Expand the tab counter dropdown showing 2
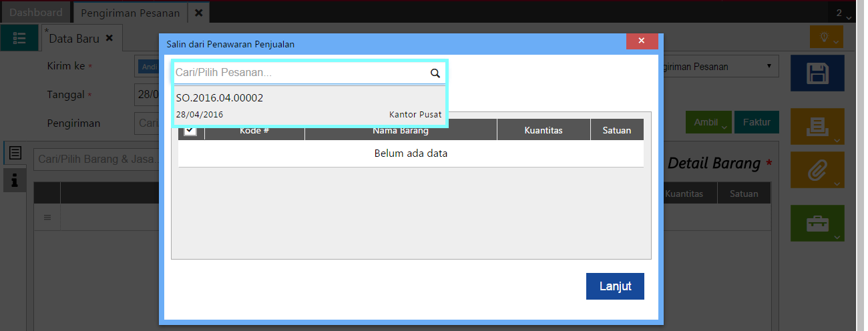 (843, 13)
